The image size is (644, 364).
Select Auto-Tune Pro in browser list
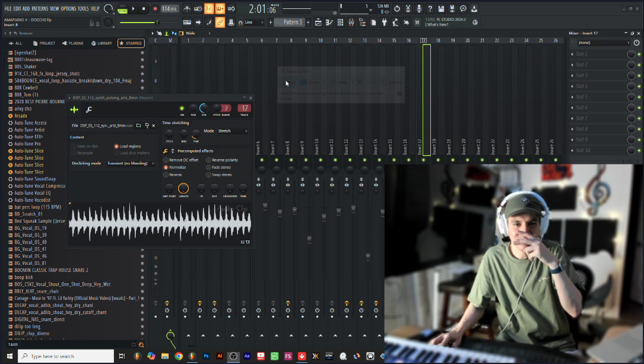click(27, 144)
